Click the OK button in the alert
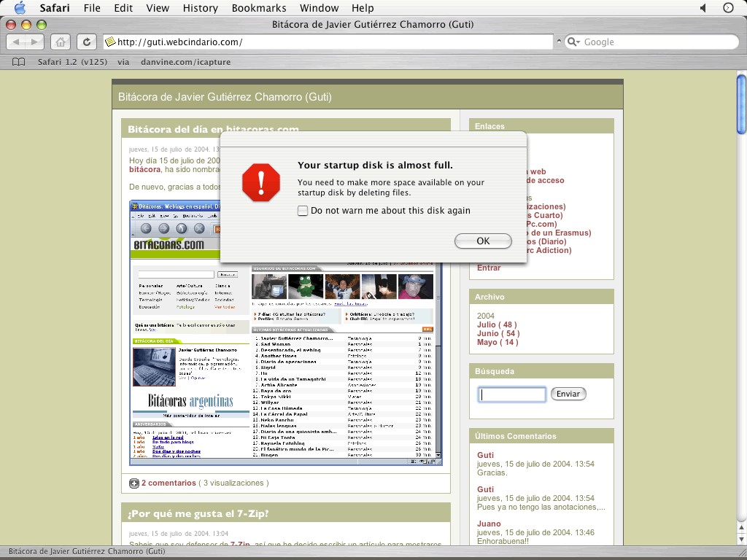Image resolution: width=747 pixels, height=560 pixels. tap(483, 241)
